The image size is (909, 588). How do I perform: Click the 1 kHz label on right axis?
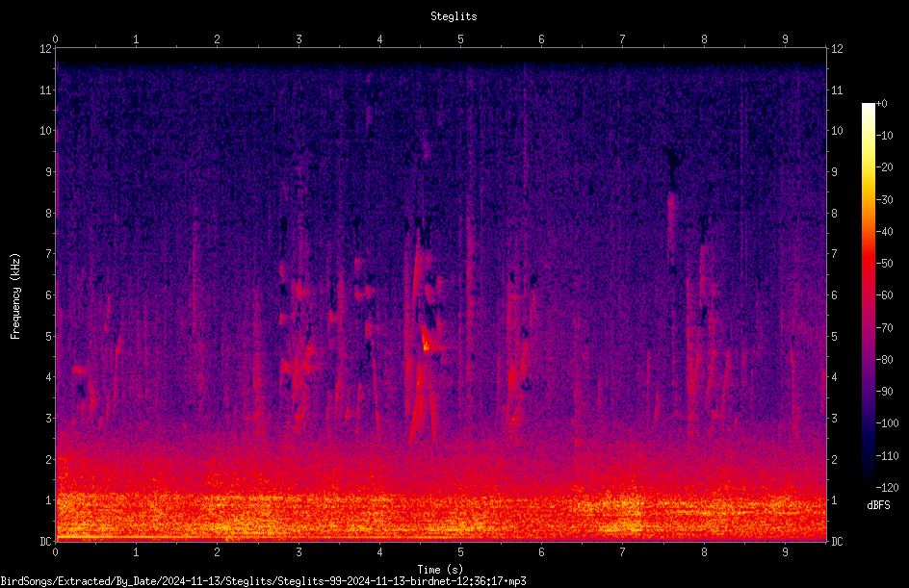click(834, 500)
